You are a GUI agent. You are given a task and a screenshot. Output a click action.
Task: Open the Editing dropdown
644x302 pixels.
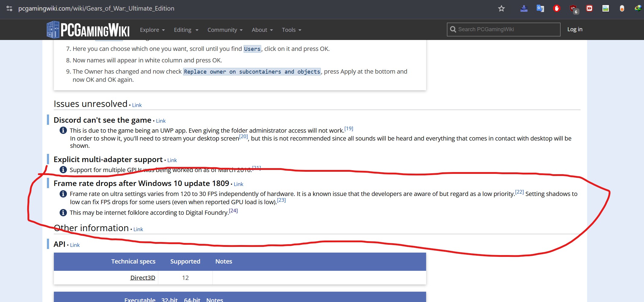(x=186, y=30)
